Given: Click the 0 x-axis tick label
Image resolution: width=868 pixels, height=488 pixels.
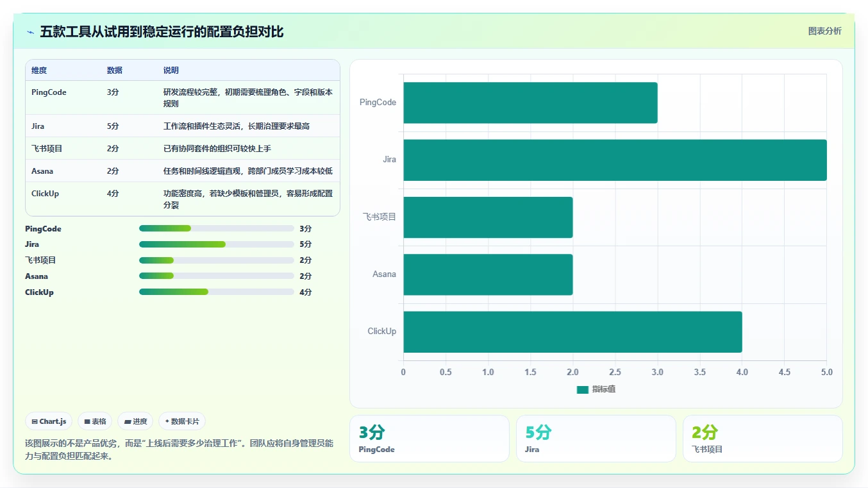Looking at the screenshot, I should tap(403, 372).
